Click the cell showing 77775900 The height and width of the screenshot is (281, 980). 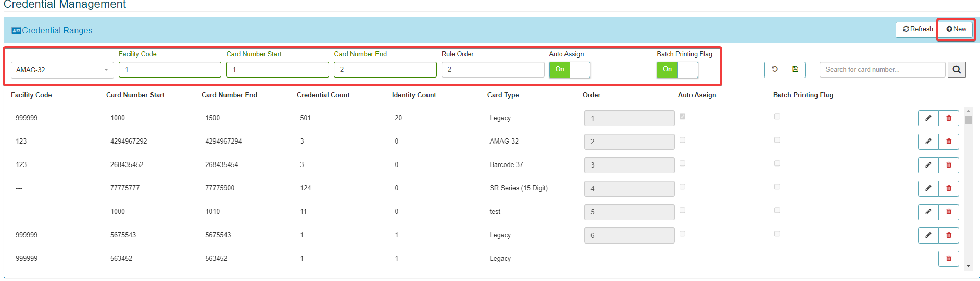[x=220, y=188]
